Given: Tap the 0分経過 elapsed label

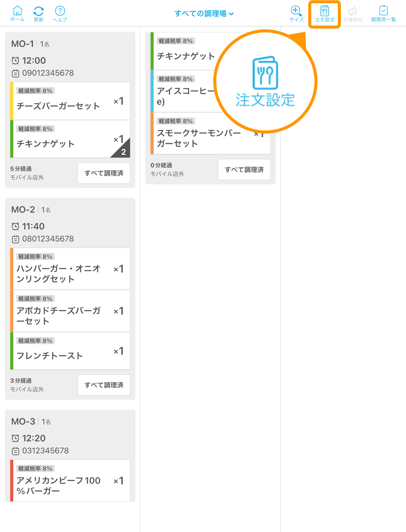Looking at the screenshot, I should pos(161,165).
